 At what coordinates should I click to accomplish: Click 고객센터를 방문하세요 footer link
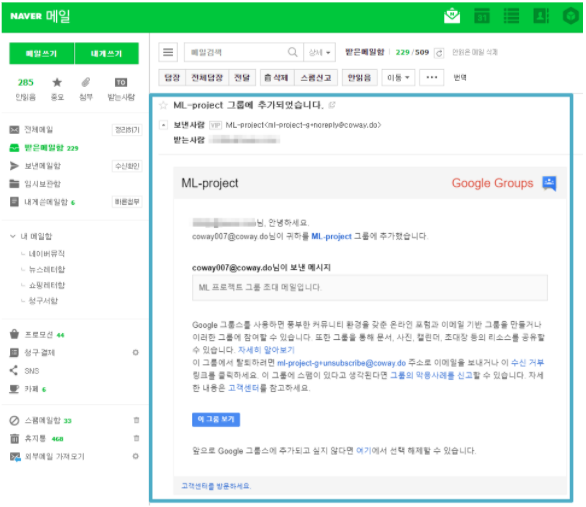point(216,486)
